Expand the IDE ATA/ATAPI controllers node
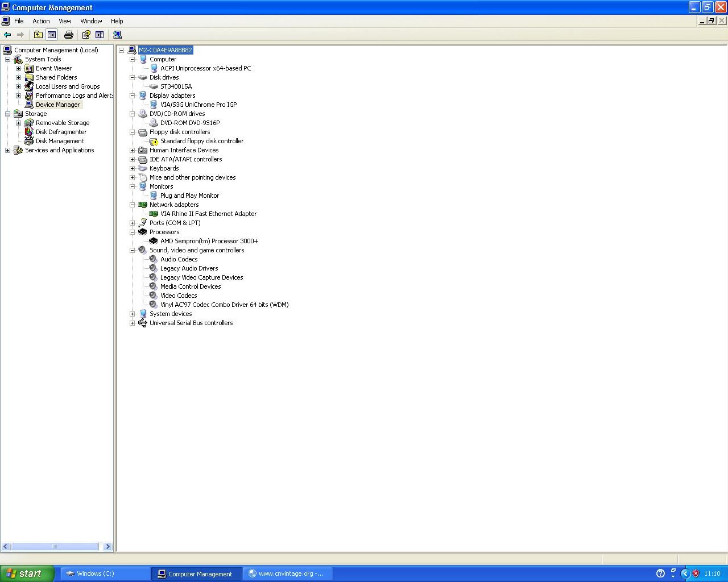The image size is (728, 582). [x=133, y=159]
